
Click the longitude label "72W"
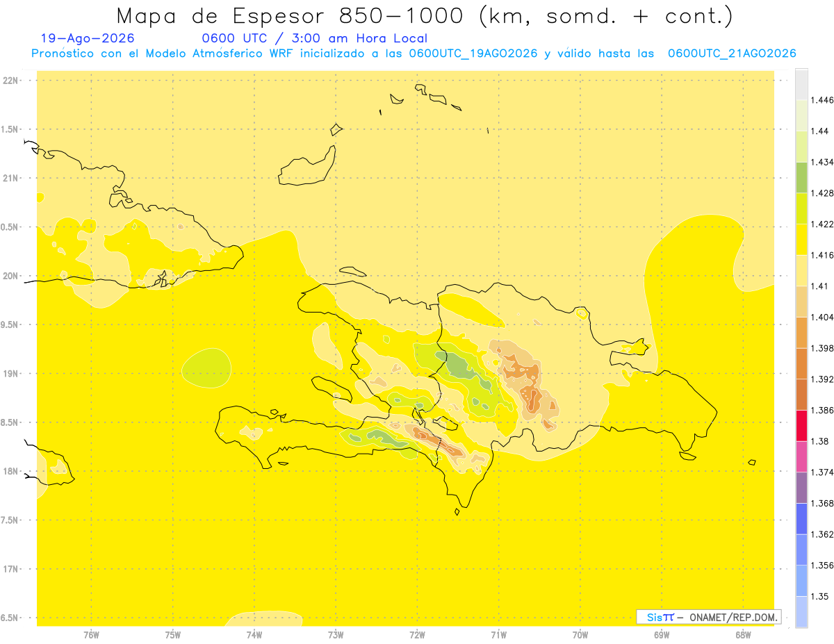[x=417, y=634]
